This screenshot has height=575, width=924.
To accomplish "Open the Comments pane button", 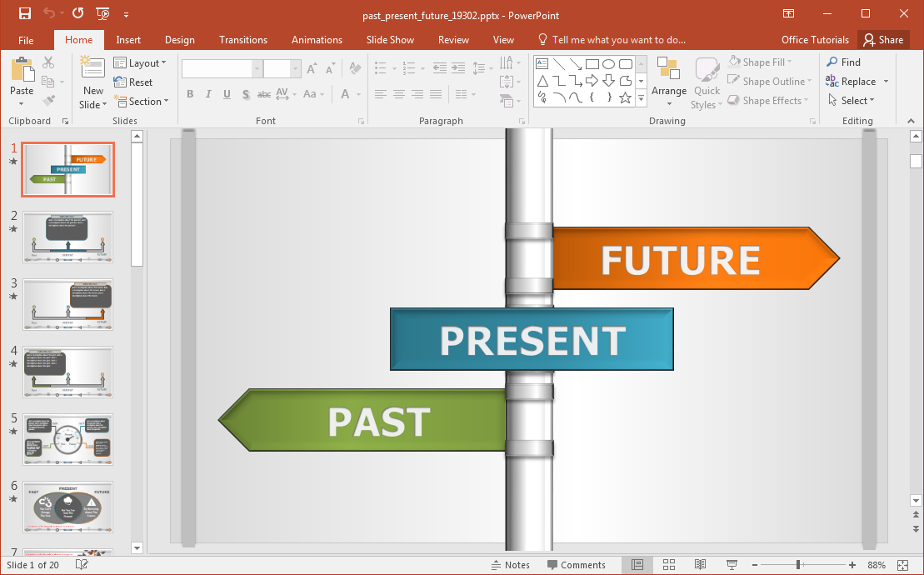I will point(576,565).
